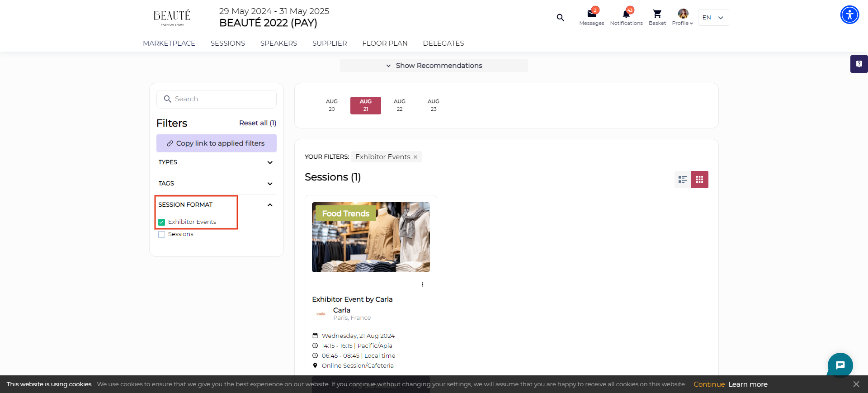Click the Online Session/Cafeteria location text

tap(358, 366)
